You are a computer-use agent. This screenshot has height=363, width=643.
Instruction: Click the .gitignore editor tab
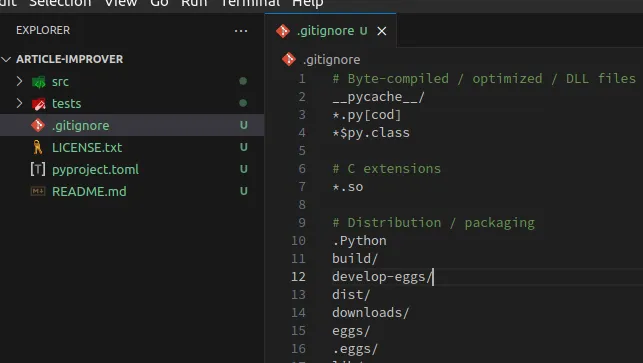point(331,31)
